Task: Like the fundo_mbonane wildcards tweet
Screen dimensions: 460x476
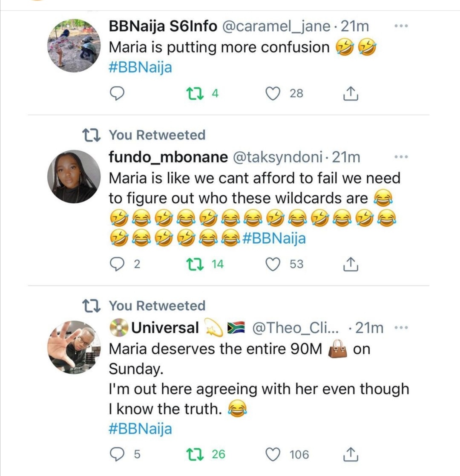Action: [273, 264]
